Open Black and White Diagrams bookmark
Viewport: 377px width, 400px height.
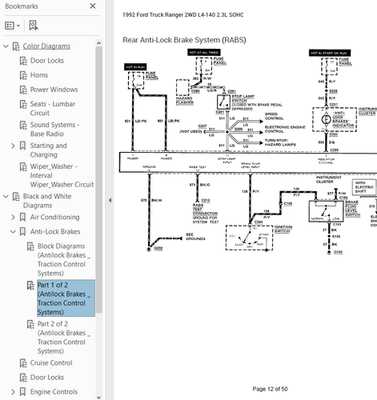(47, 201)
